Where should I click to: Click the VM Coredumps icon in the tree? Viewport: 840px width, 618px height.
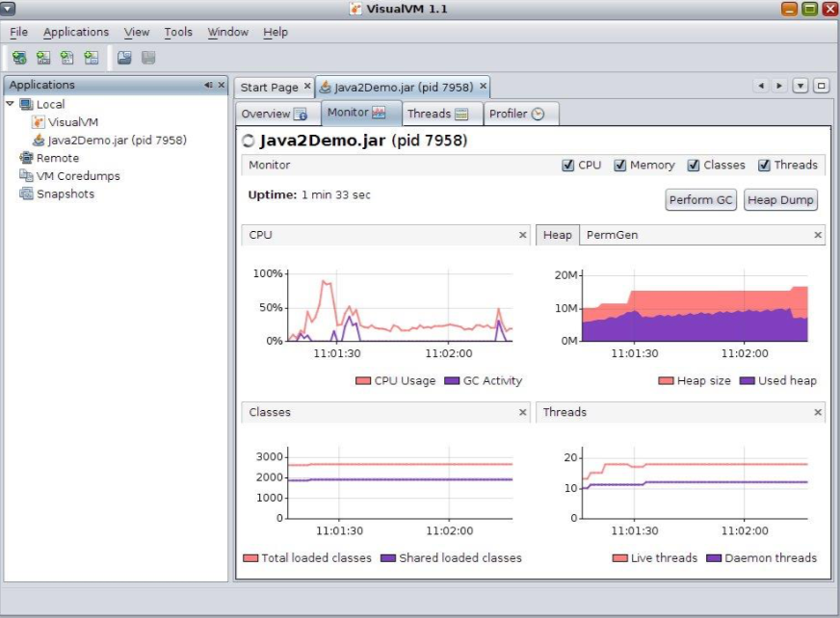[26, 175]
